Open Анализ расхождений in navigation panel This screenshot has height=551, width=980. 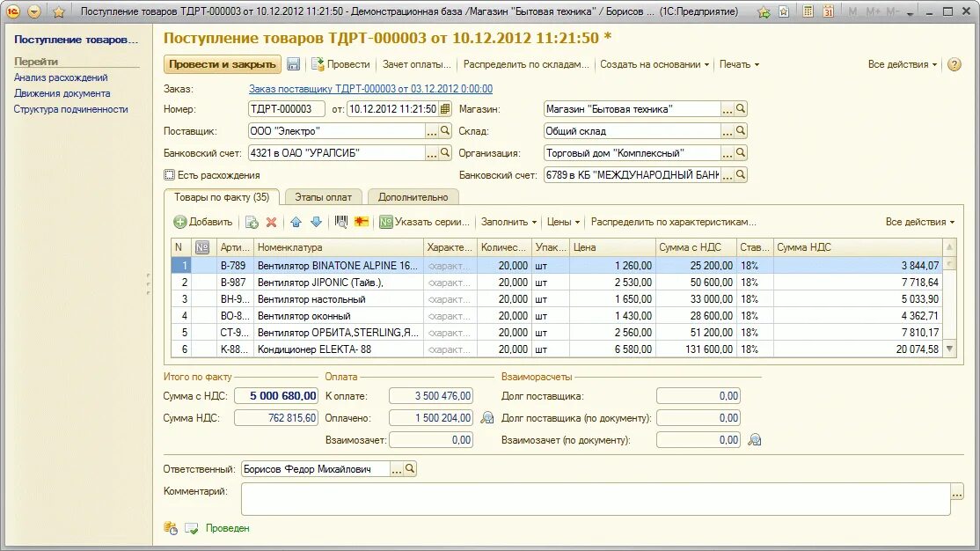tap(61, 77)
